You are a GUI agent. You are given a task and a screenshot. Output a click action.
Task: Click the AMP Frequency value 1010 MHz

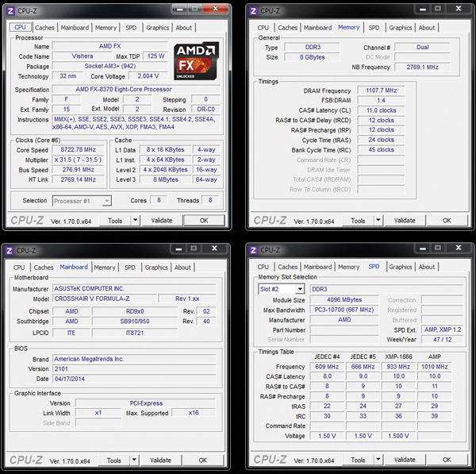[x=435, y=367]
